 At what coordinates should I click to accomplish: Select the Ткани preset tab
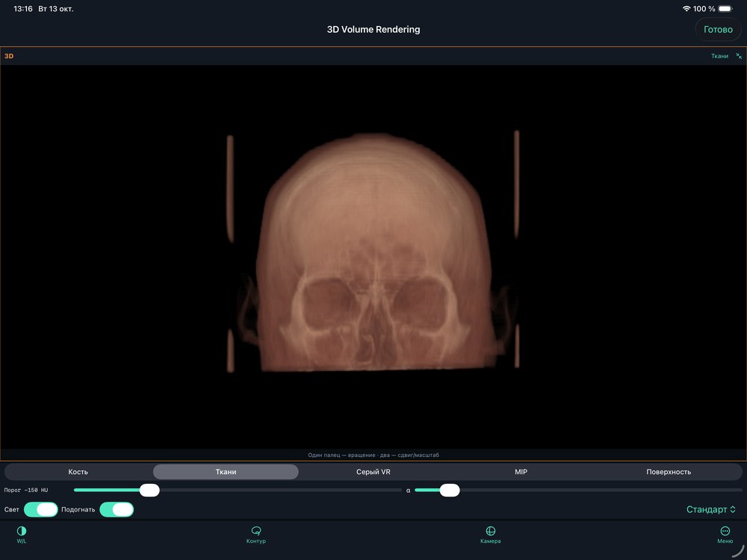pos(226,471)
